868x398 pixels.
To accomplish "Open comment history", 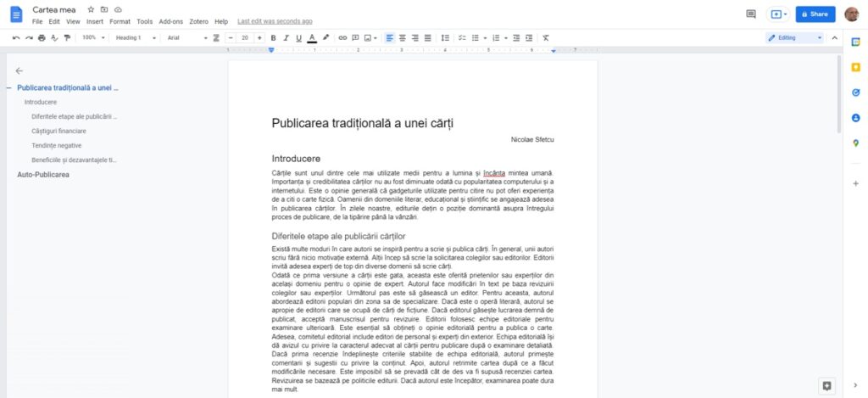I will click(x=751, y=14).
